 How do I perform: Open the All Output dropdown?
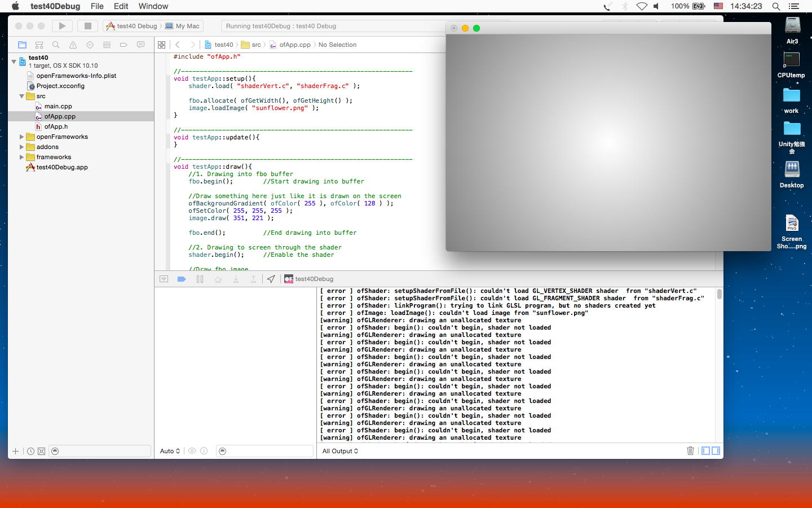coord(340,451)
